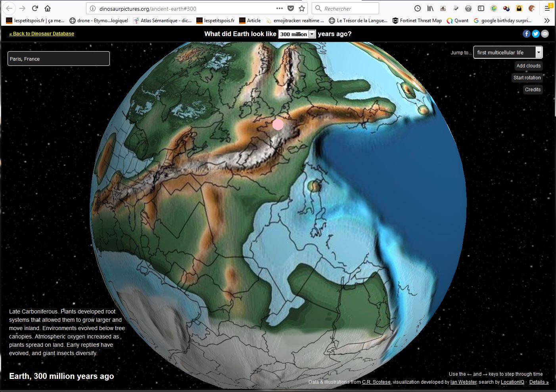Click the Credits button
The height and width of the screenshot is (392, 556).
[533, 90]
